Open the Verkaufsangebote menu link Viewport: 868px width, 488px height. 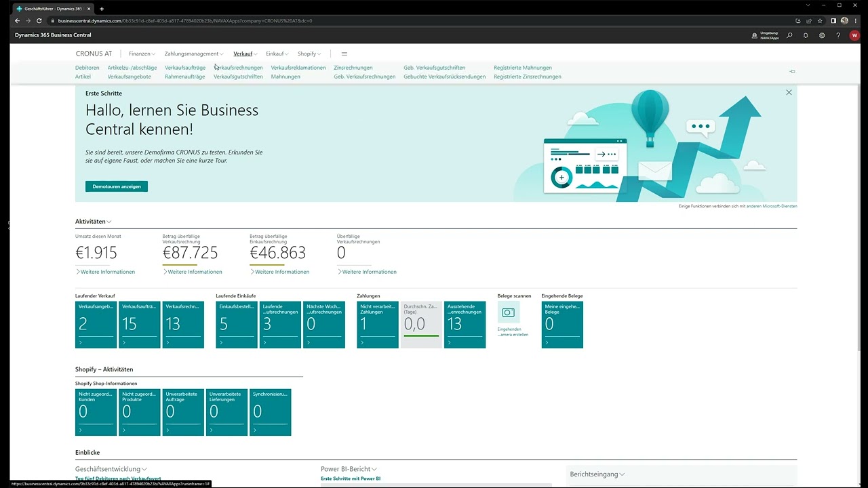(130, 77)
